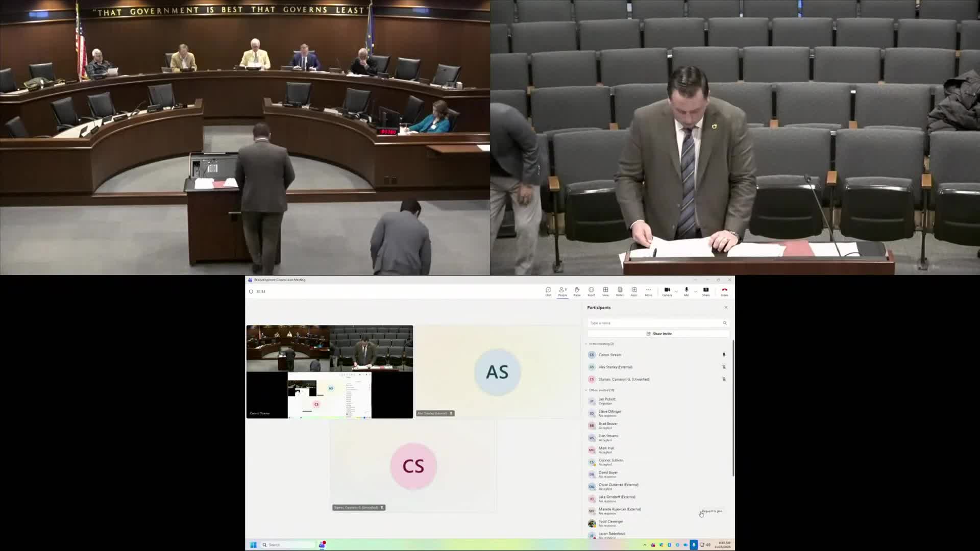Click the participant search magnifier icon

pos(725,323)
